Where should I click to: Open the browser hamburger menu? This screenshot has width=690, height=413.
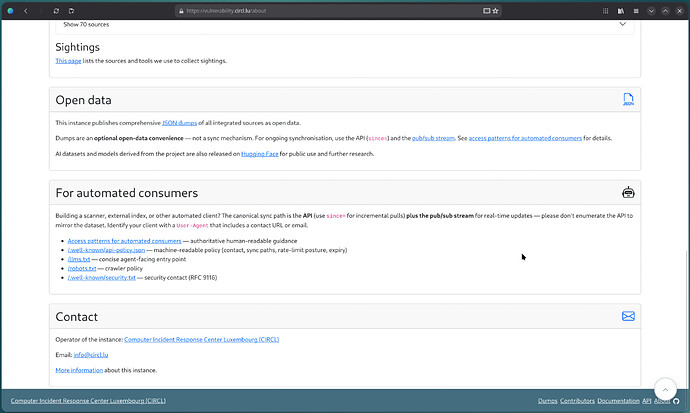(x=636, y=11)
